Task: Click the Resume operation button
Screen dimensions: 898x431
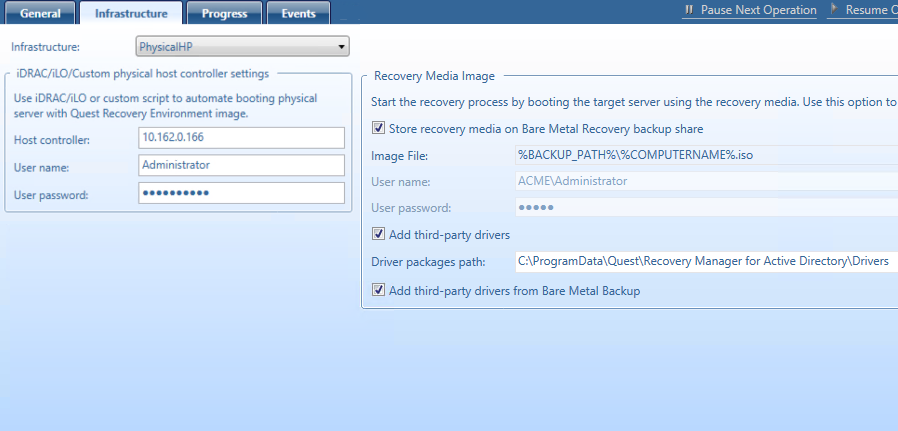Action: point(864,10)
